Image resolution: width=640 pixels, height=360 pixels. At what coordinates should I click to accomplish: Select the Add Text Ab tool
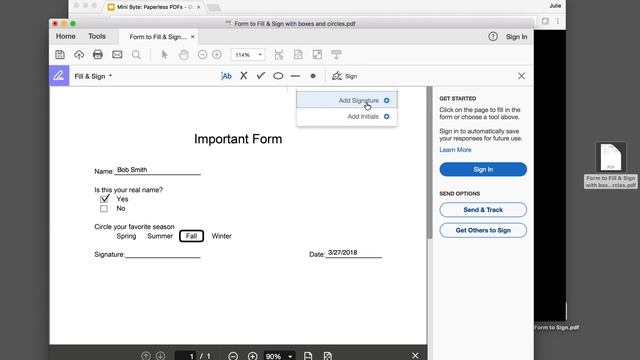226,76
